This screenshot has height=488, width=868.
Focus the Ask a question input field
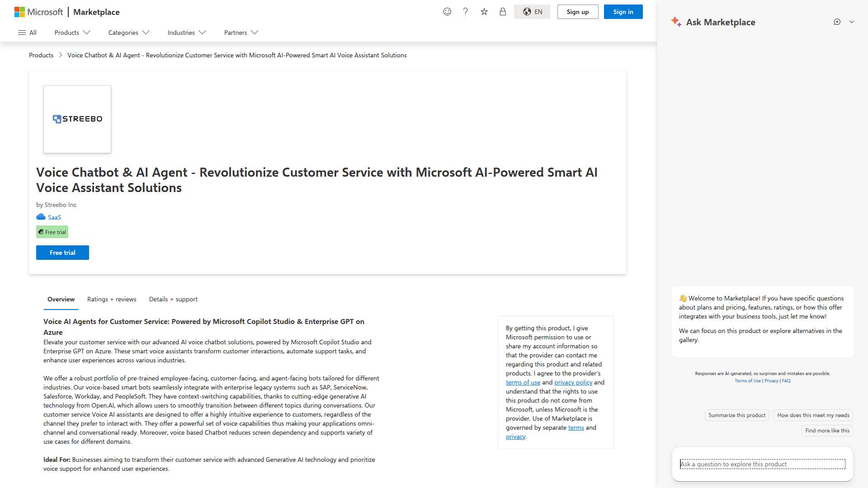pos(763,464)
